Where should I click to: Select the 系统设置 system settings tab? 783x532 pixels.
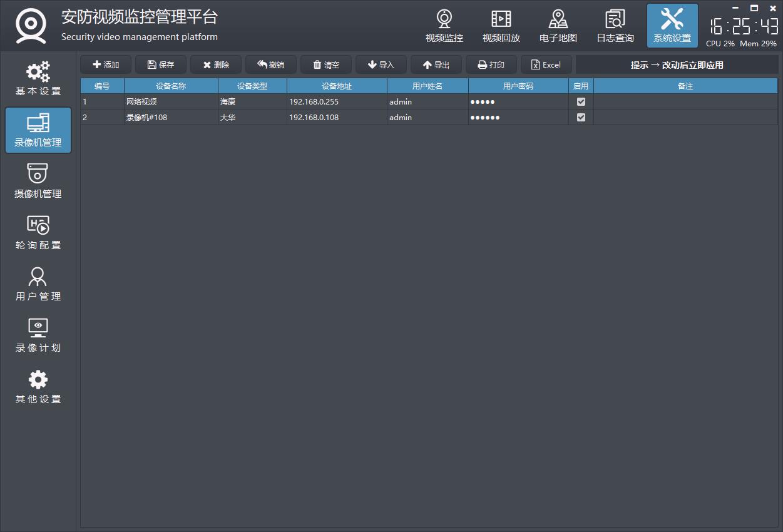point(672,26)
